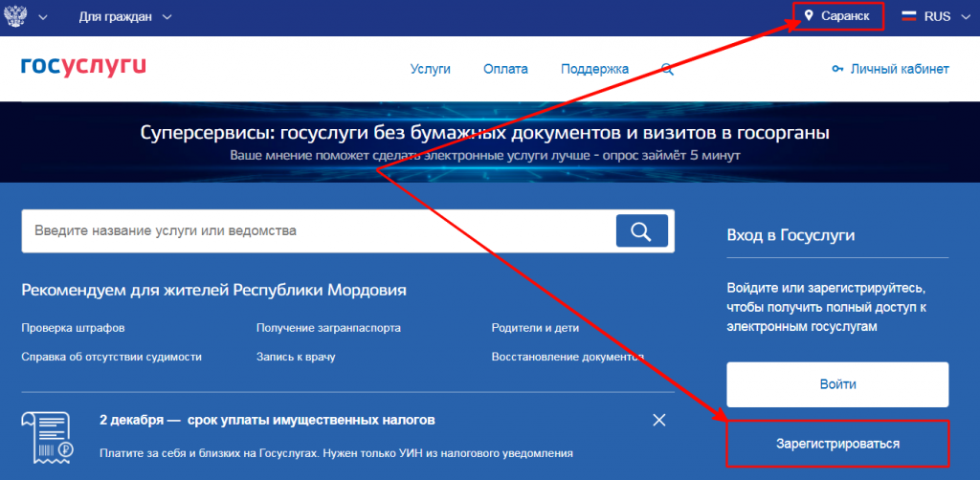
Task: Open 'Родители и дети' link
Action: pos(535,328)
